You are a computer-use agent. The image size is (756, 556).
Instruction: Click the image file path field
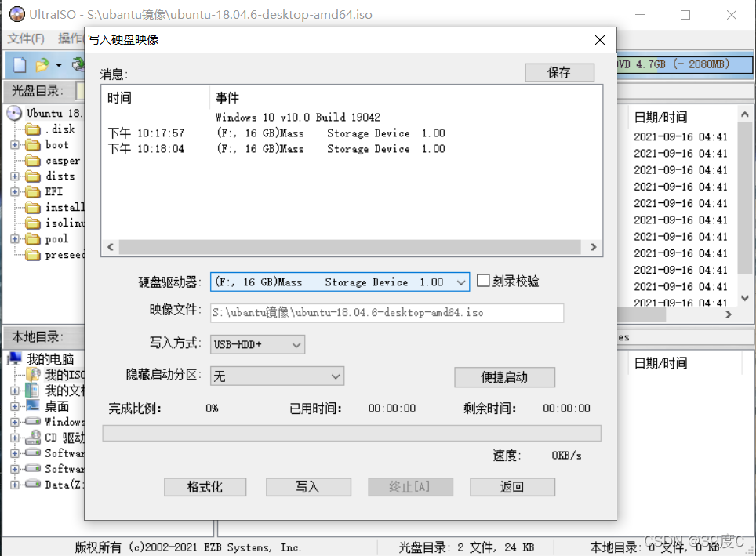coord(387,313)
